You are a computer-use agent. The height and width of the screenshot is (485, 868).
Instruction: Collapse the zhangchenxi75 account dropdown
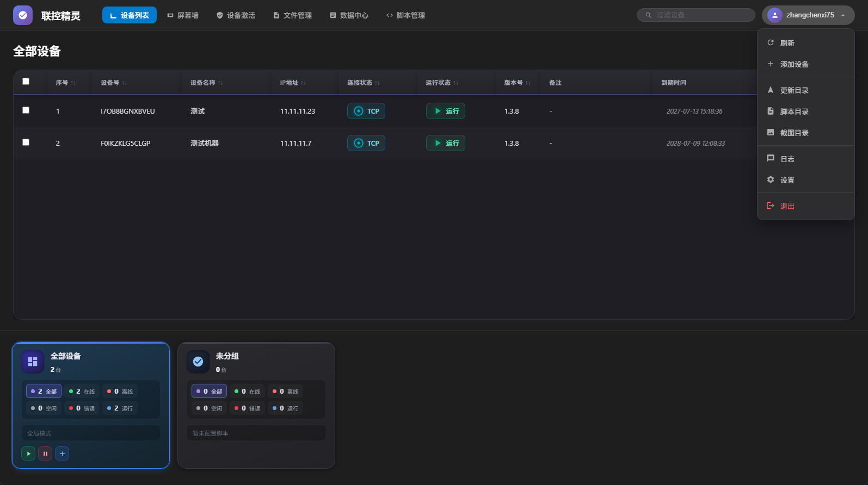[x=808, y=15]
